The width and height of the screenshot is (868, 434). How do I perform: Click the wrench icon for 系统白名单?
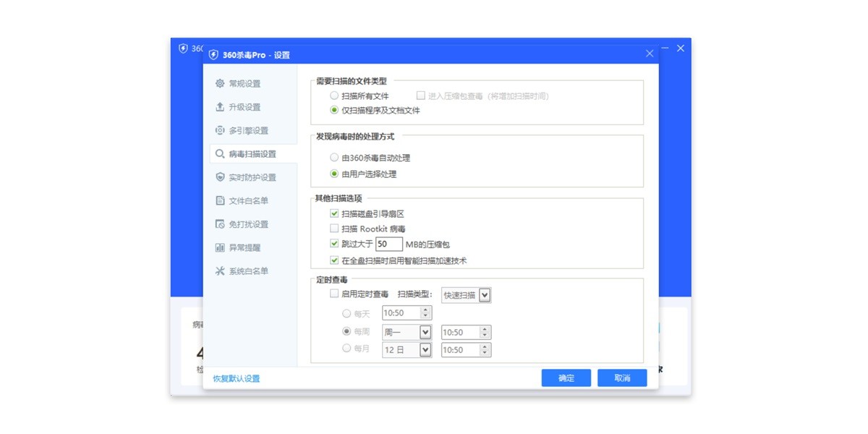pyautogui.click(x=221, y=271)
